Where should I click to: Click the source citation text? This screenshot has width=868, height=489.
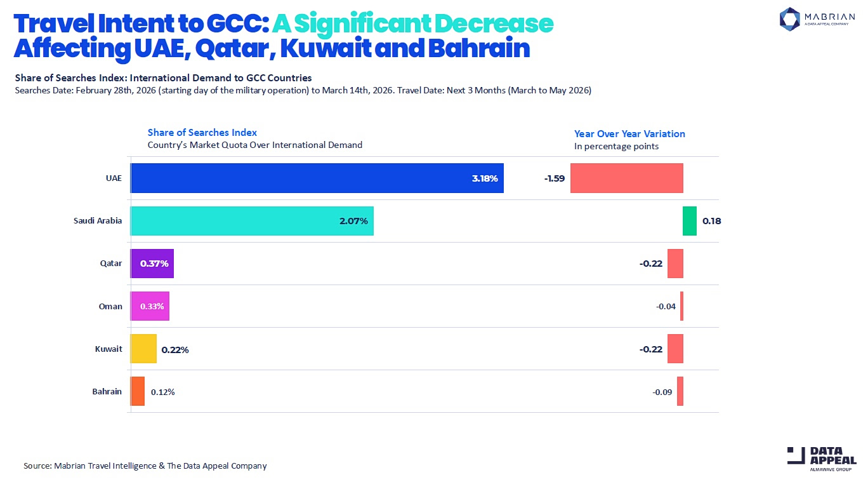pos(145,466)
